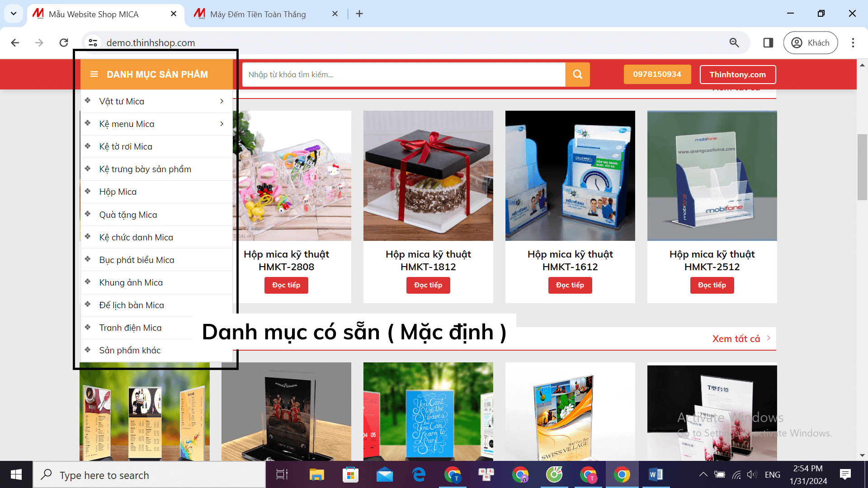Open File Explorer from the taskbar
Image resolution: width=868 pixels, height=488 pixels.
(x=317, y=474)
